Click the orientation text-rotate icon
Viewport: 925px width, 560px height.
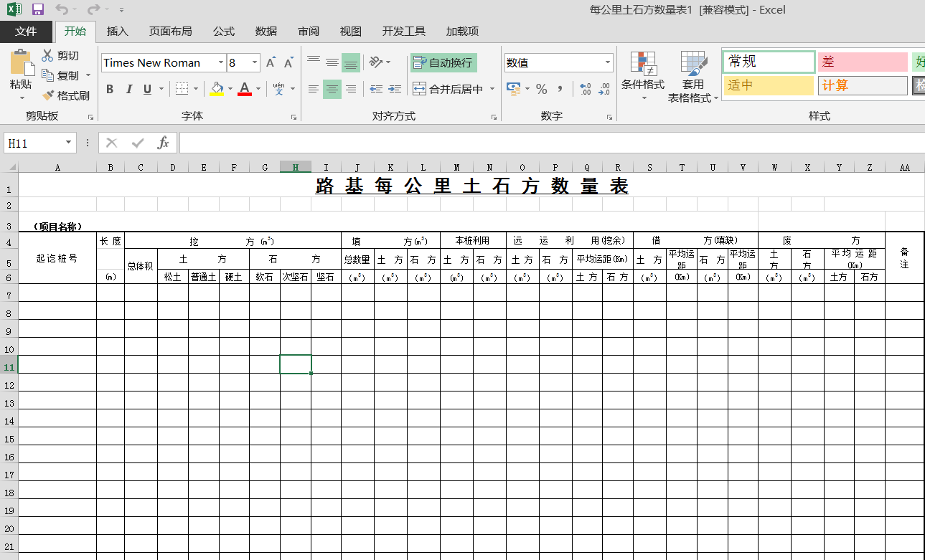click(x=376, y=62)
